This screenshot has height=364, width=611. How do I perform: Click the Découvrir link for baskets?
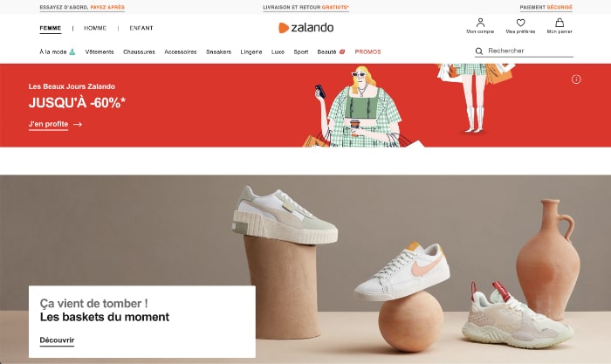57,340
